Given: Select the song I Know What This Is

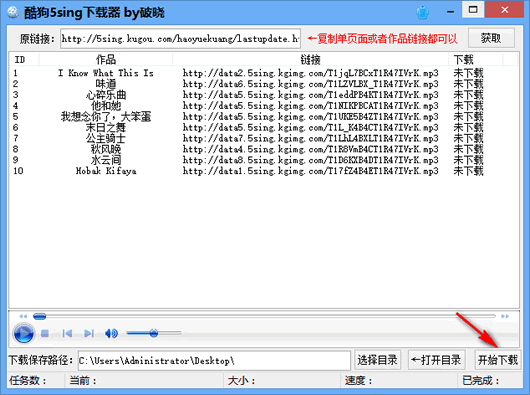Looking at the screenshot, I should [x=106, y=73].
